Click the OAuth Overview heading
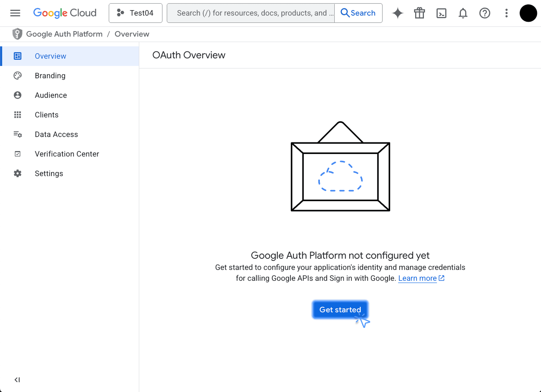Screen dimensions: 541x392 [189, 55]
